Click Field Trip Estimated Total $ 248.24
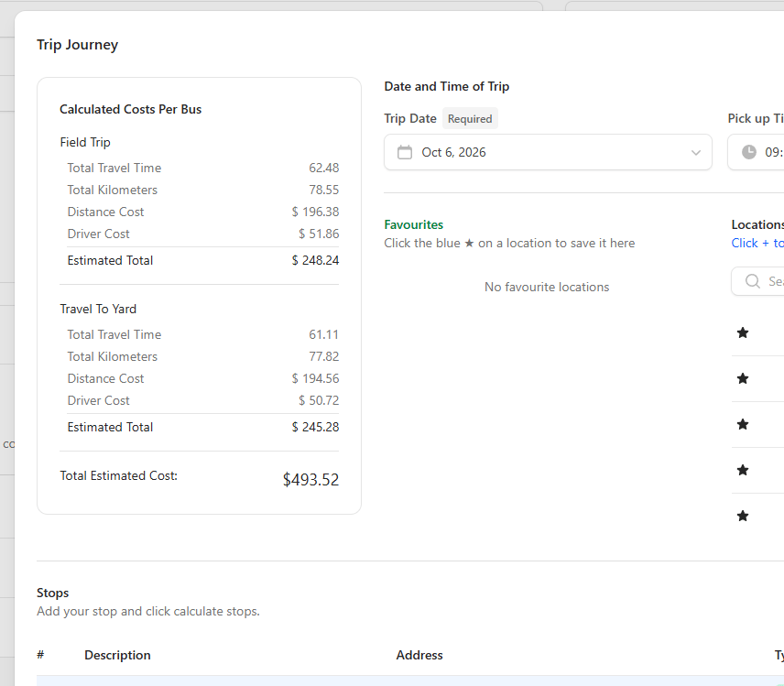 pos(315,260)
